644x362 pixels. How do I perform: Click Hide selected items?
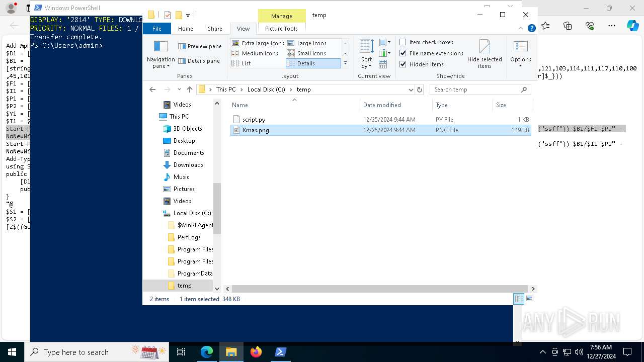(x=485, y=54)
